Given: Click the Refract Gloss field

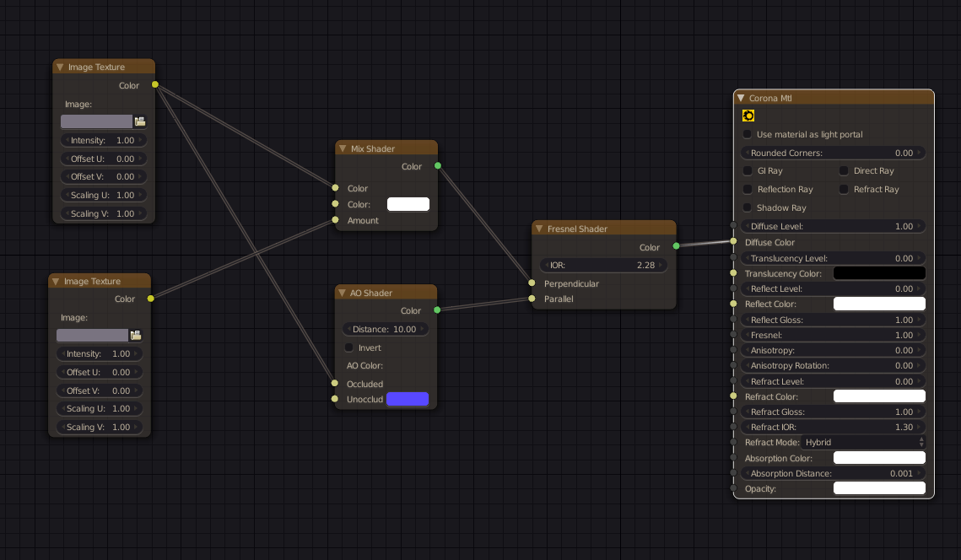Looking at the screenshot, I should (x=833, y=412).
